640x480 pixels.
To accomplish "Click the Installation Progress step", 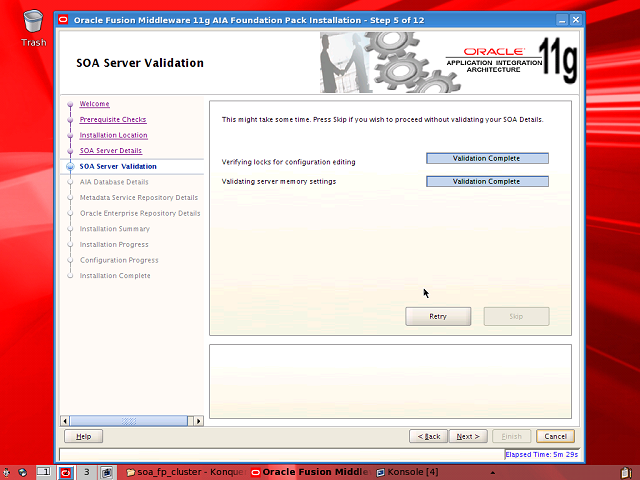I will (114, 244).
